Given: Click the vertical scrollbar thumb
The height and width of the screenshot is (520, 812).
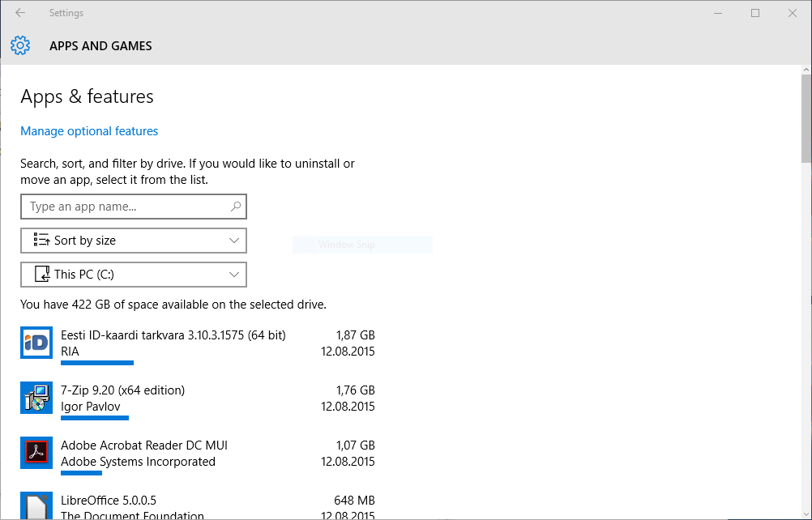Looking at the screenshot, I should (806, 118).
